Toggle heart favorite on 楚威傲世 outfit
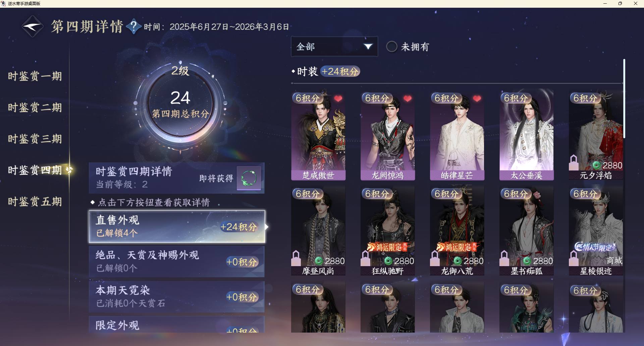This screenshot has height=346, width=644. (x=338, y=99)
